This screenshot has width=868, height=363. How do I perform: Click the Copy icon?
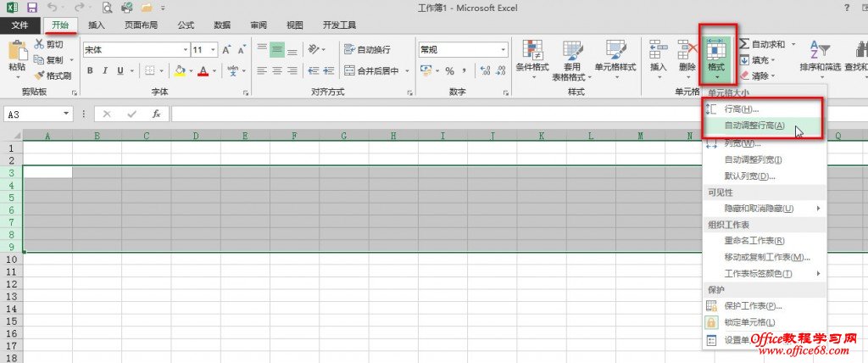click(x=39, y=60)
